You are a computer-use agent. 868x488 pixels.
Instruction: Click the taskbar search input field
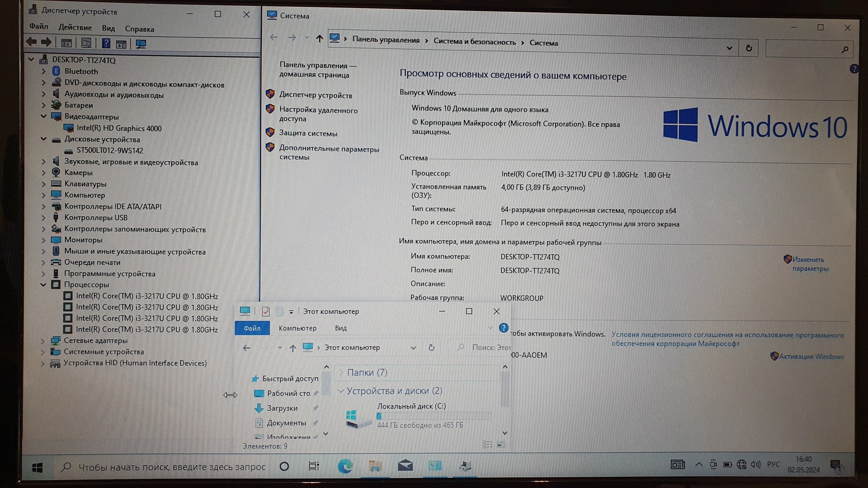coord(172,467)
